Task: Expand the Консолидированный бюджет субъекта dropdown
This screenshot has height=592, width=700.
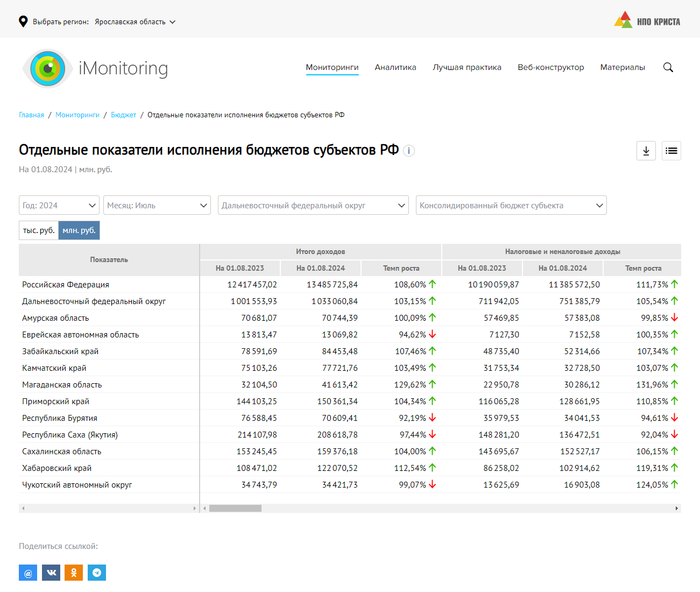Action: [511, 205]
